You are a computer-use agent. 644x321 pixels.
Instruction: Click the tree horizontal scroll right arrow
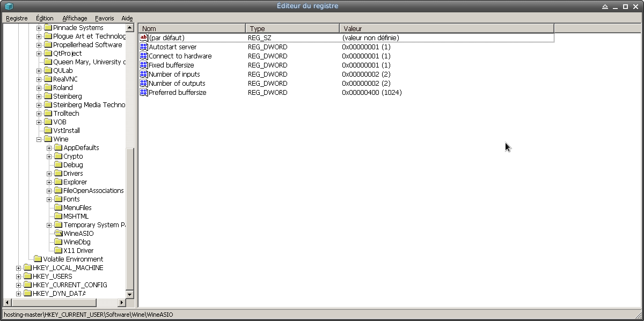pos(121,302)
